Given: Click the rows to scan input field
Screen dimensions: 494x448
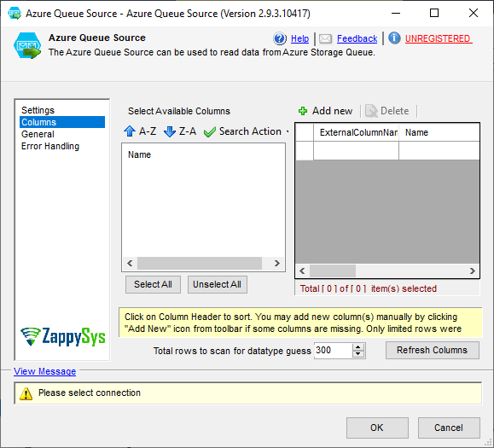Looking at the screenshot, I should [333, 351].
